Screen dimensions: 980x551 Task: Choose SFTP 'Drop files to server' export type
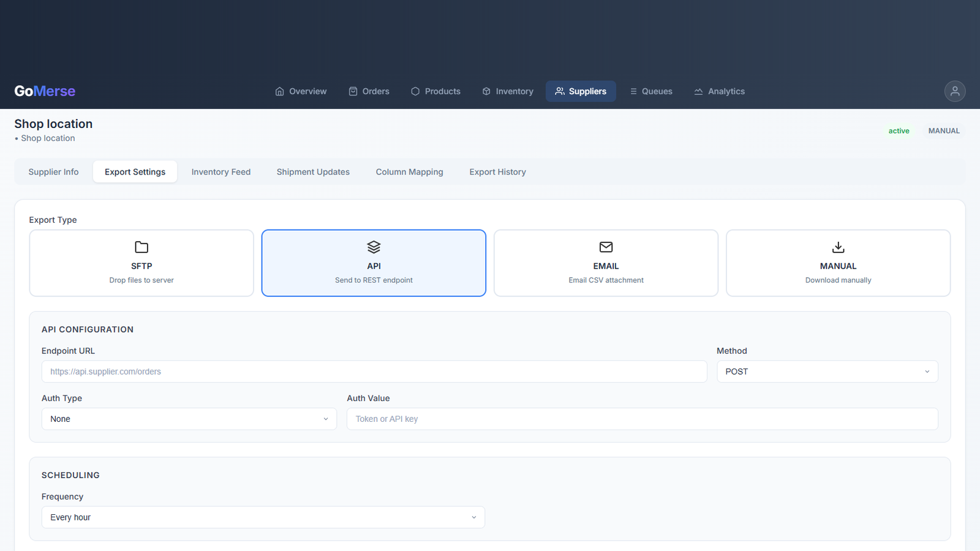(x=141, y=263)
